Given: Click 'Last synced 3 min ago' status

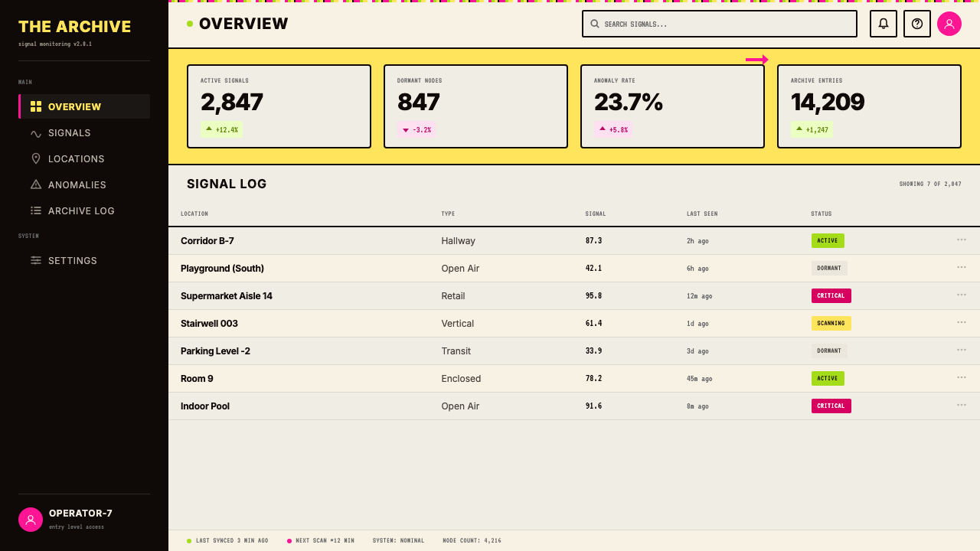Looking at the screenshot, I should (227, 540).
